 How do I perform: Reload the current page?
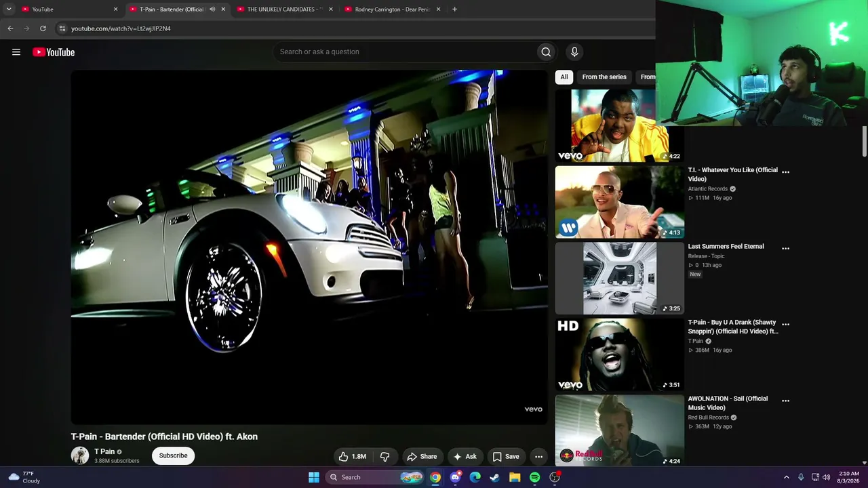coord(43,28)
